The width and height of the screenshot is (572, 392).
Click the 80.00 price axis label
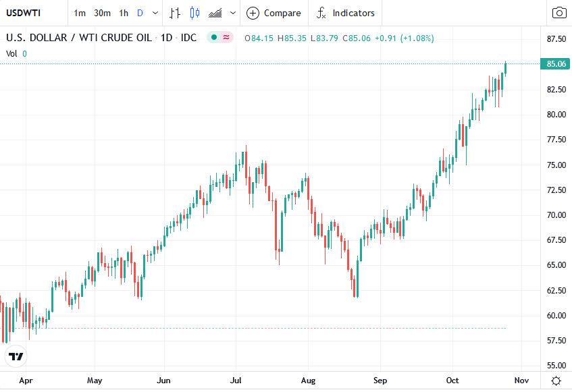pos(556,115)
